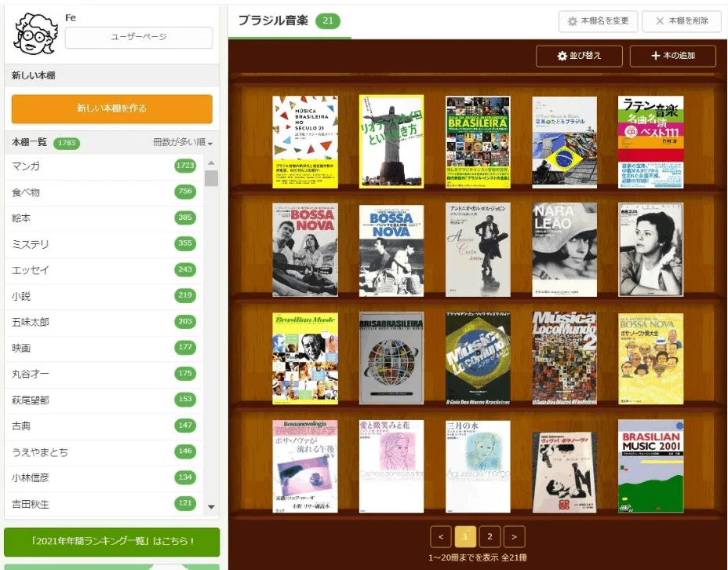Go to pagination page 2
This screenshot has height=570, width=728.
[x=490, y=537]
